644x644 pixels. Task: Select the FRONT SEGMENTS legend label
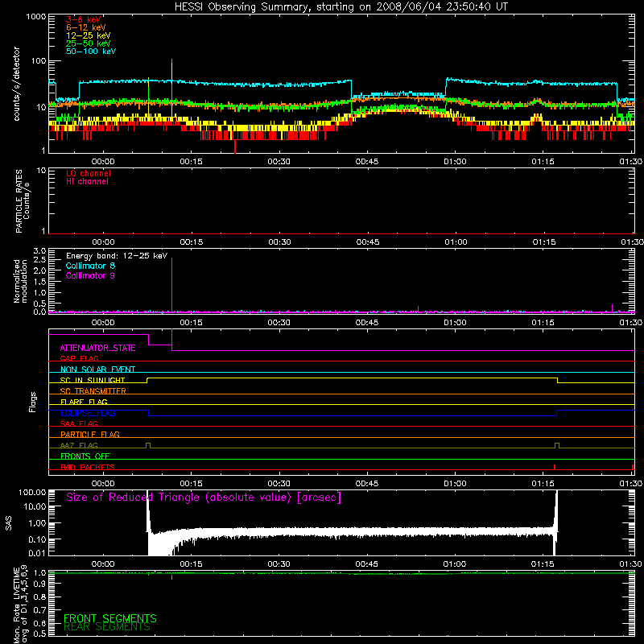[x=110, y=618]
